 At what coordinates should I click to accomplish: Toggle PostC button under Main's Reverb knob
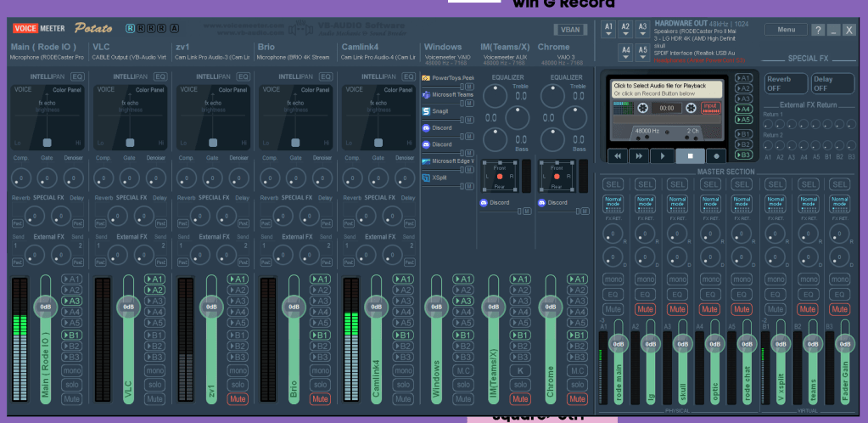[18, 223]
